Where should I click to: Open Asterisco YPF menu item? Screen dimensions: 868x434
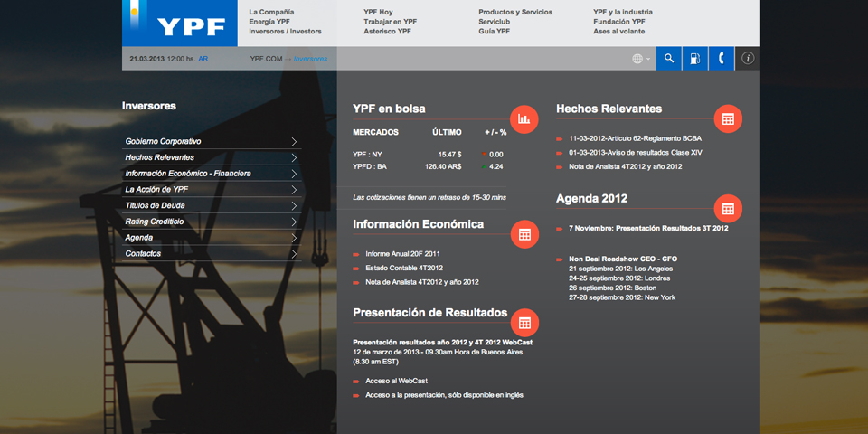[388, 32]
